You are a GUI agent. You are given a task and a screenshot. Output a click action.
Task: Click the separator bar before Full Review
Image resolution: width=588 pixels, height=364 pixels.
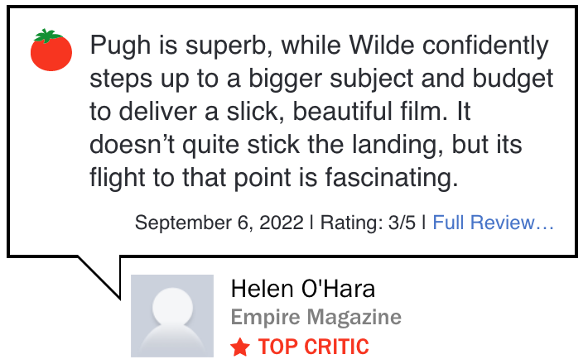pos(424,223)
